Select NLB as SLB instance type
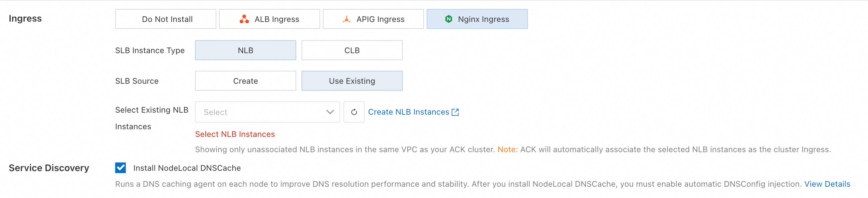The height and width of the screenshot is (198, 868). 245,50
